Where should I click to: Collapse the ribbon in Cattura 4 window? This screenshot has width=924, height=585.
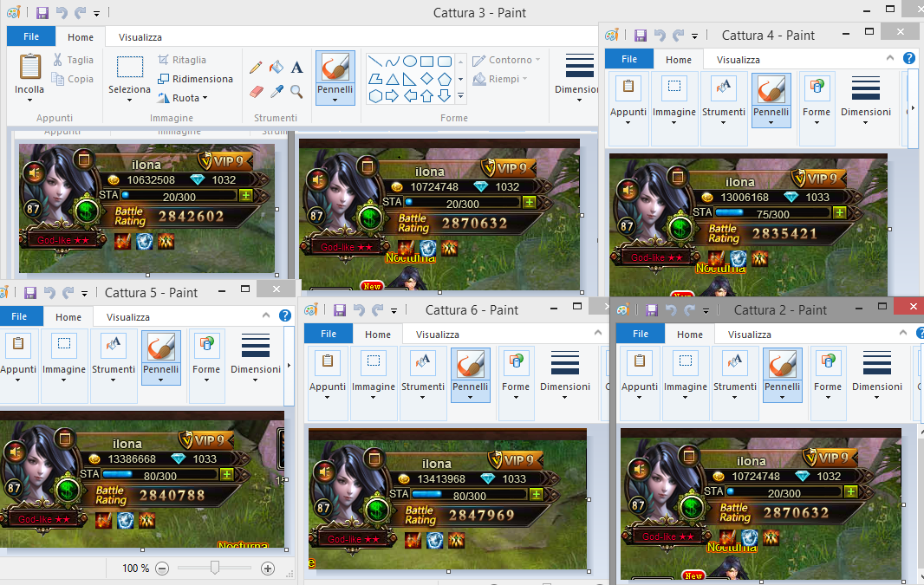pyautogui.click(x=890, y=58)
